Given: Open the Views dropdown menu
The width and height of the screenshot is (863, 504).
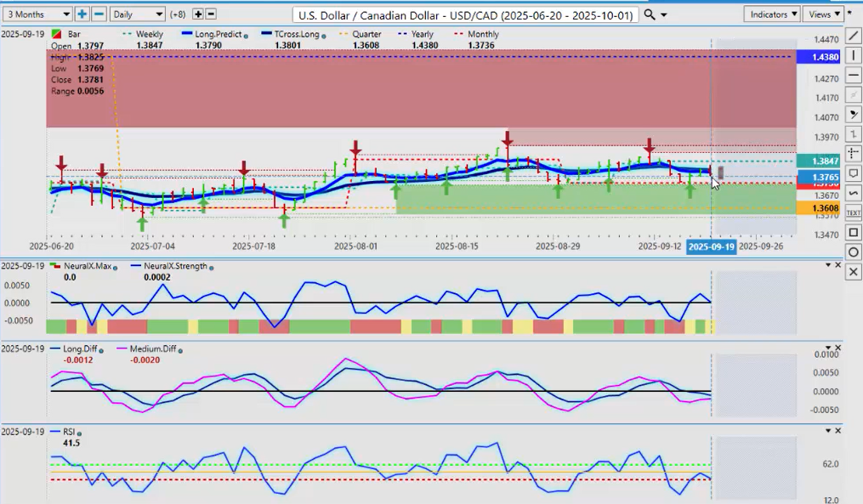Looking at the screenshot, I should [x=824, y=14].
